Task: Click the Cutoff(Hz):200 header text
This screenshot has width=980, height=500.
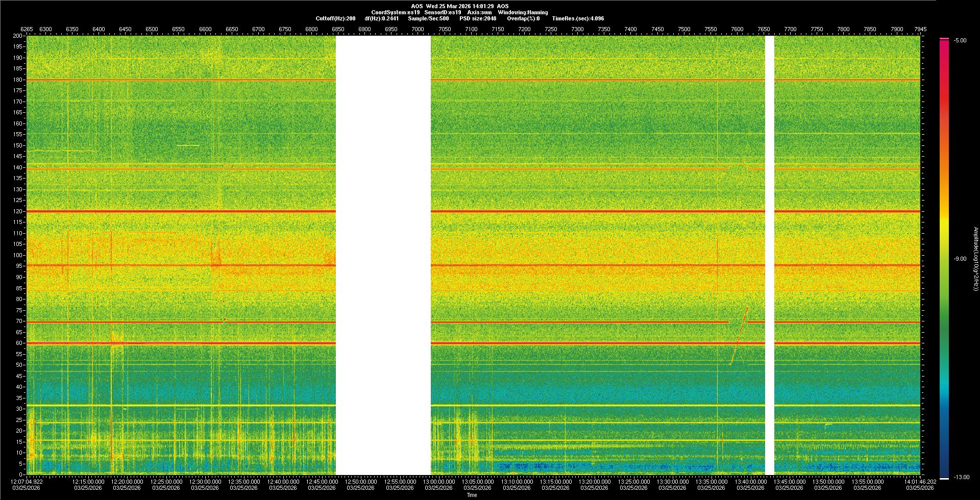Action: [x=335, y=18]
